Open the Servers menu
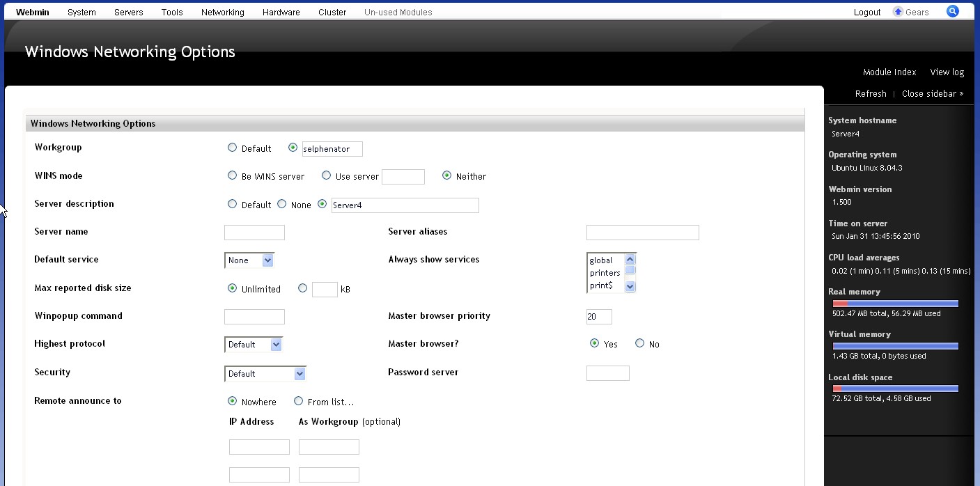980x486 pixels. click(129, 12)
